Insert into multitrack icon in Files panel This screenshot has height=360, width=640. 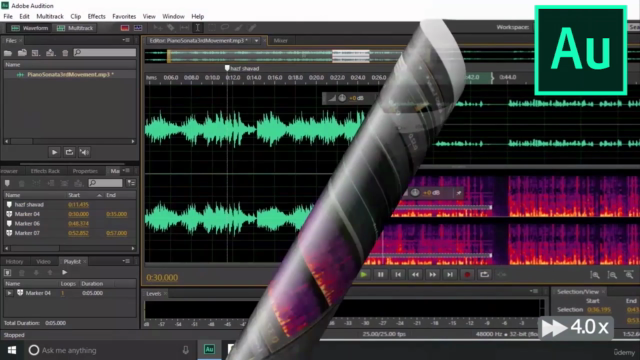coord(50,53)
